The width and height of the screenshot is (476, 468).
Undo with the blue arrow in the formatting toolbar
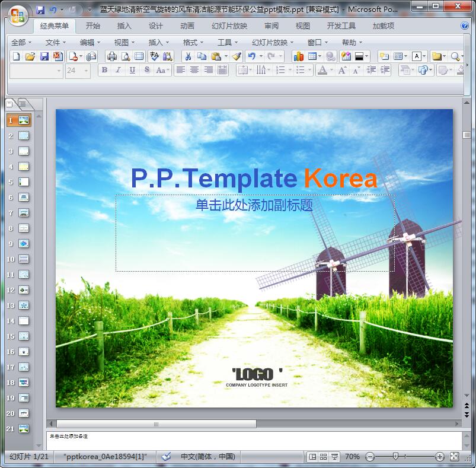pyautogui.click(x=252, y=56)
